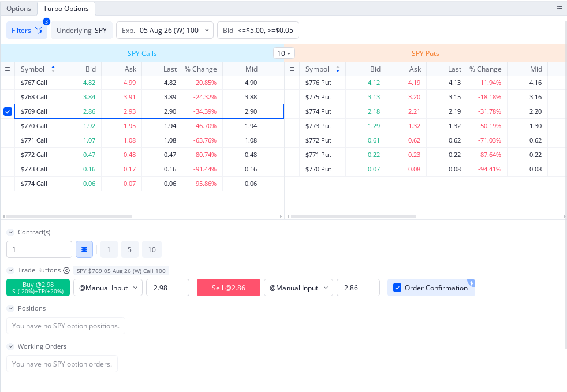The height and width of the screenshot is (392, 567).
Task: Click the Filters button
Action: click(27, 31)
